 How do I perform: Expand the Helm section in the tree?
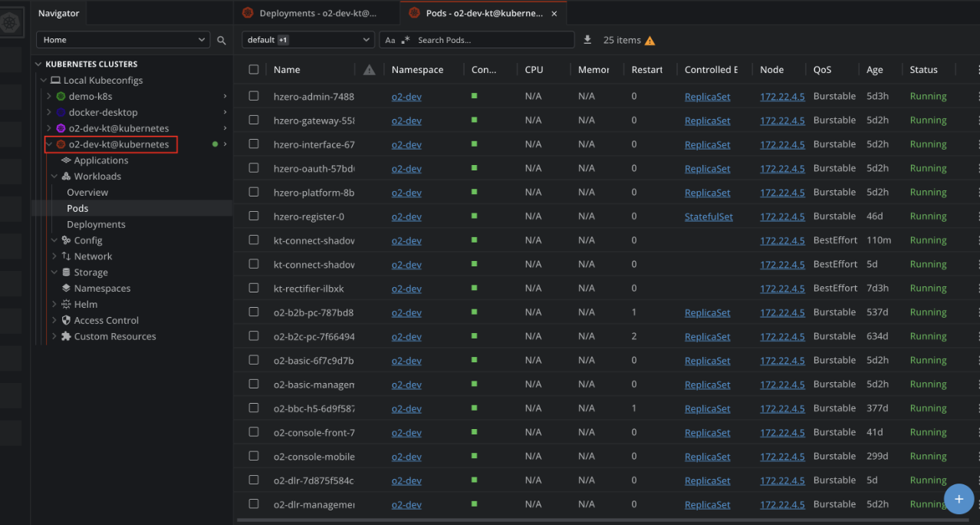click(54, 305)
